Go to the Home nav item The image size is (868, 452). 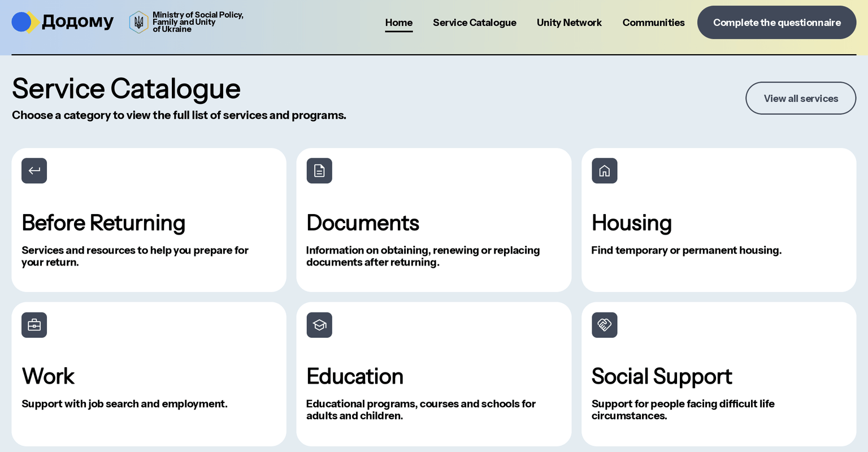click(x=399, y=23)
